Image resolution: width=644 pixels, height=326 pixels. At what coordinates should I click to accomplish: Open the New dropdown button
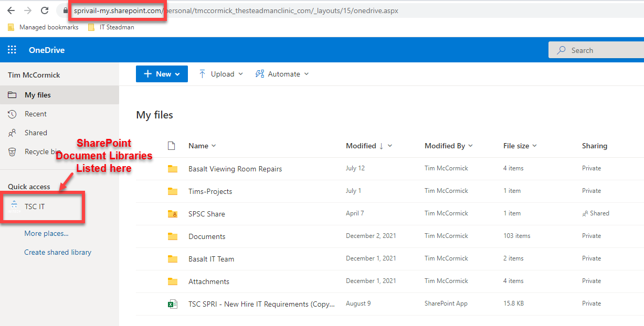(x=162, y=74)
